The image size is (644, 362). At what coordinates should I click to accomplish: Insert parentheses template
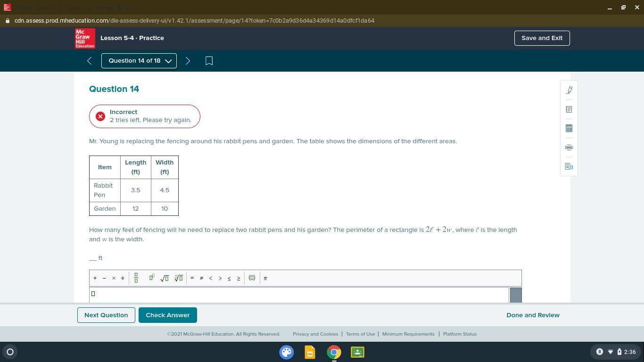252,278
